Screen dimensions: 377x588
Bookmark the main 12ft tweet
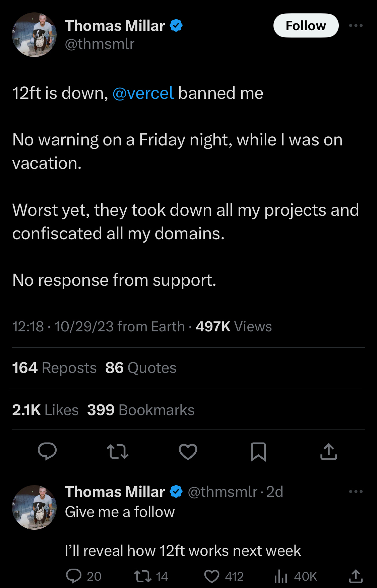258,451
